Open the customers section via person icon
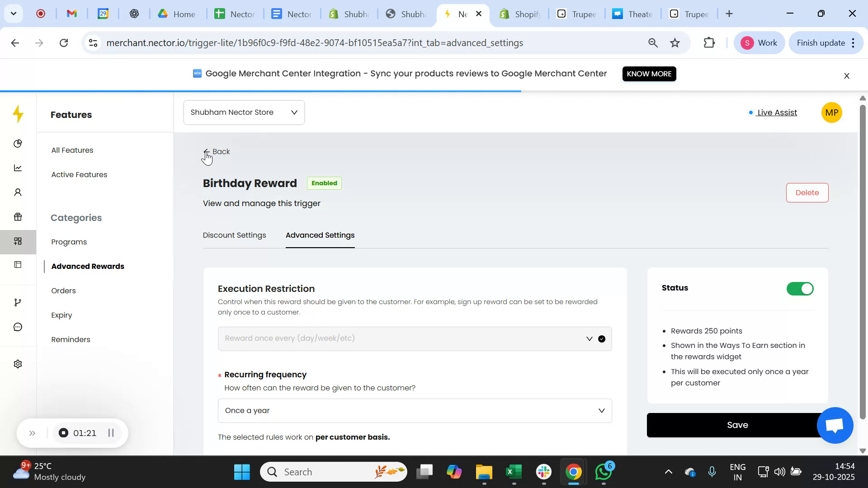Image resolution: width=868 pixels, height=488 pixels. coord(18,192)
